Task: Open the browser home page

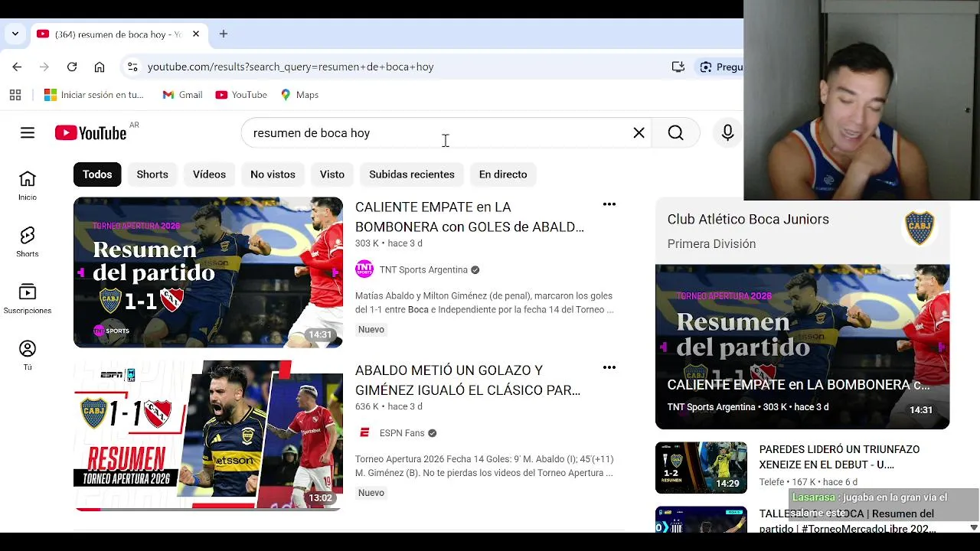Action: [100, 67]
